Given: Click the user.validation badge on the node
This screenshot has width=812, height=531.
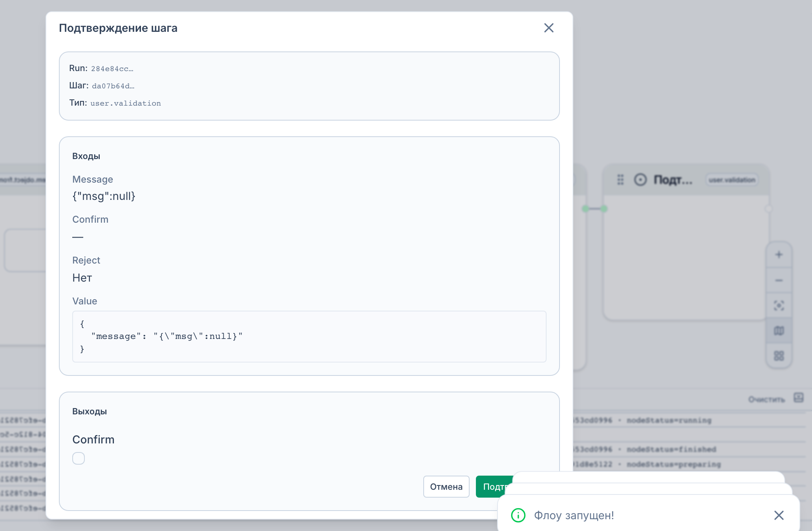Looking at the screenshot, I should [x=732, y=180].
